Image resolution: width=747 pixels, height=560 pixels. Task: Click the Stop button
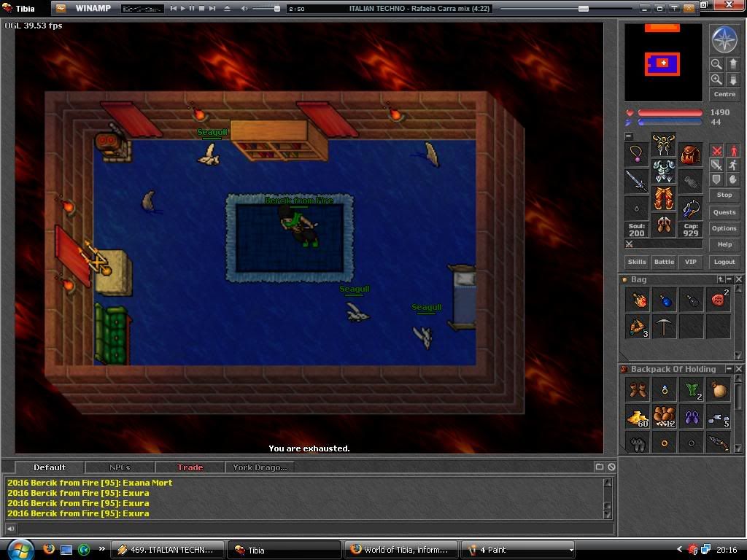[x=724, y=195]
